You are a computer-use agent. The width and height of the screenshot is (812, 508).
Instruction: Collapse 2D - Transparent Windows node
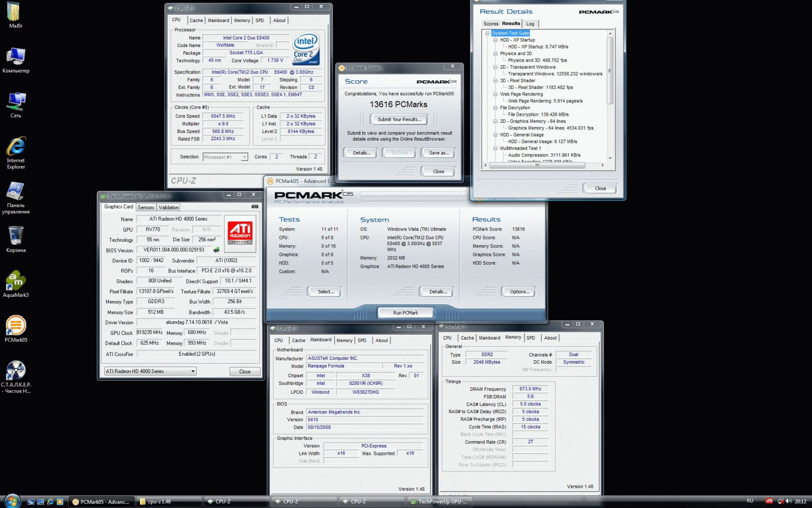tap(495, 67)
